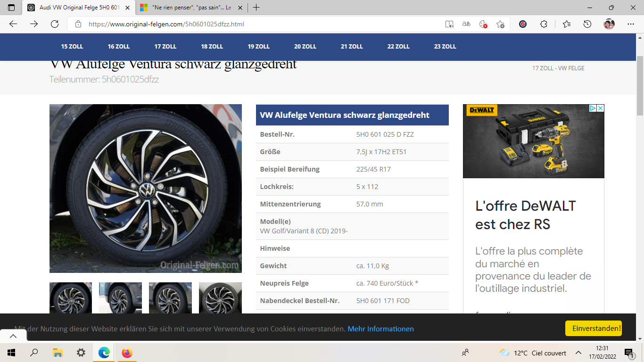Image resolution: width=644 pixels, height=362 pixels.
Task: Open the Favorites list
Action: (567, 24)
